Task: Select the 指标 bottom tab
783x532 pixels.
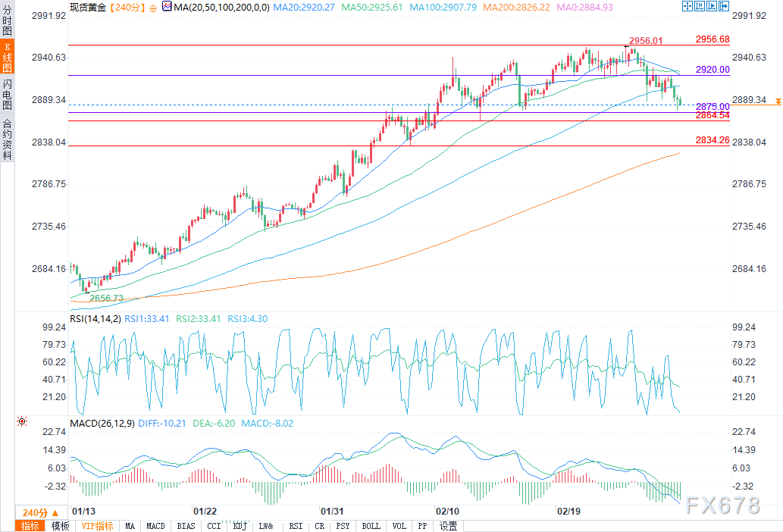Action: pos(30,526)
